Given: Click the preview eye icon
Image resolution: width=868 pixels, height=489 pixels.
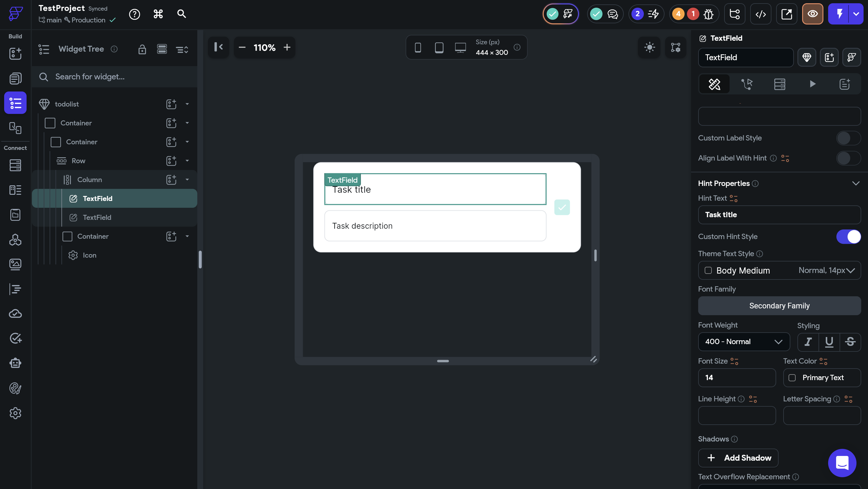Looking at the screenshot, I should point(812,14).
